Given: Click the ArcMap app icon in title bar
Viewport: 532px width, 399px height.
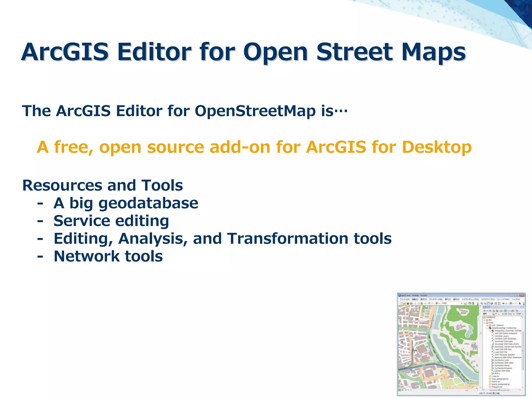Looking at the screenshot, I should pos(400,296).
